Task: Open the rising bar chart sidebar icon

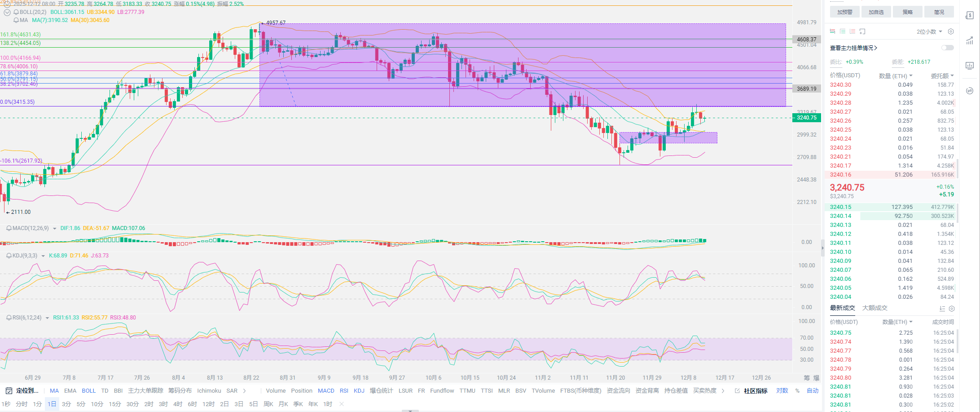Action: 969,41
